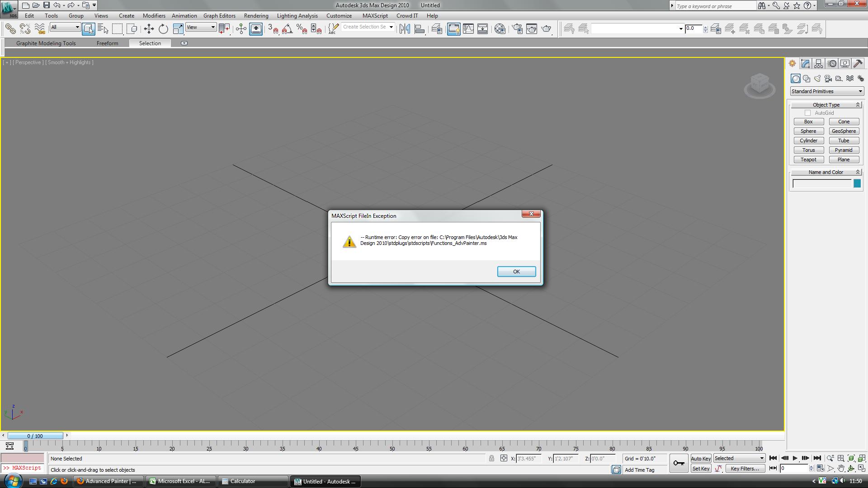Select the Rotate tool
The image size is (868, 488).
(x=163, y=29)
